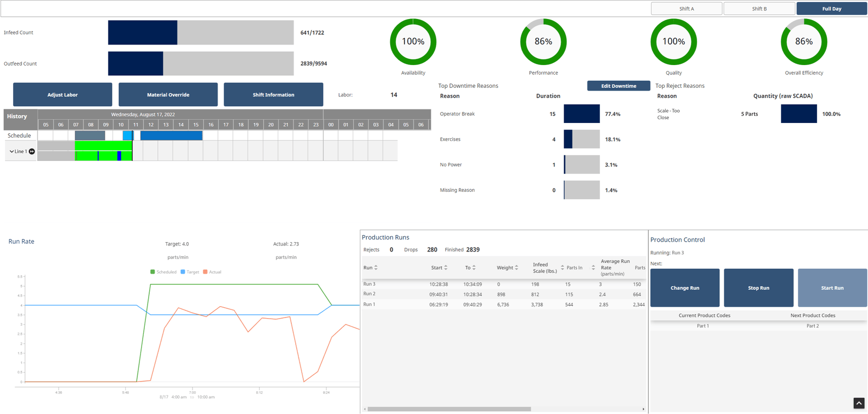This screenshot has width=868, height=414.
Task: Click the Schedule row label
Action: (x=20, y=135)
